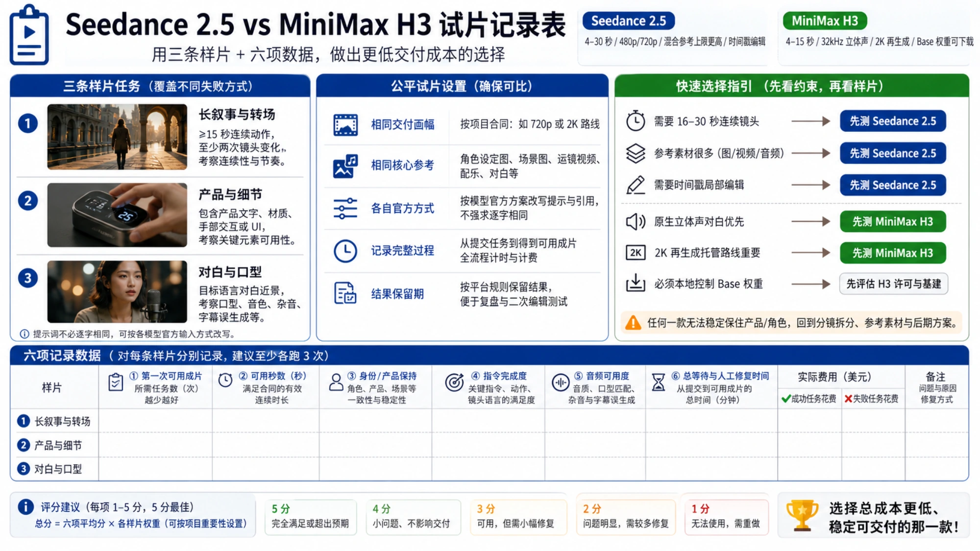Viewport: 980px width, 551px height.
Task: Click the green checkmark beside 成功任务花费
Action: coord(786,399)
